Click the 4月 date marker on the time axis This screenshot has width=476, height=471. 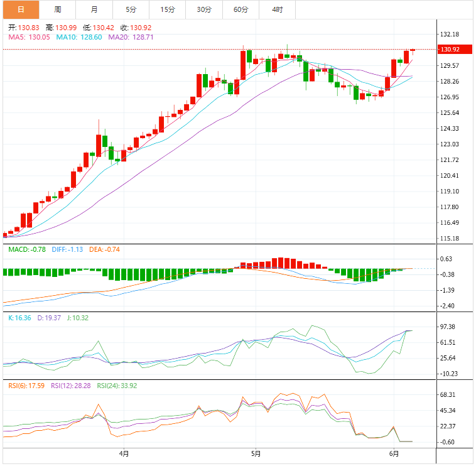(x=124, y=453)
